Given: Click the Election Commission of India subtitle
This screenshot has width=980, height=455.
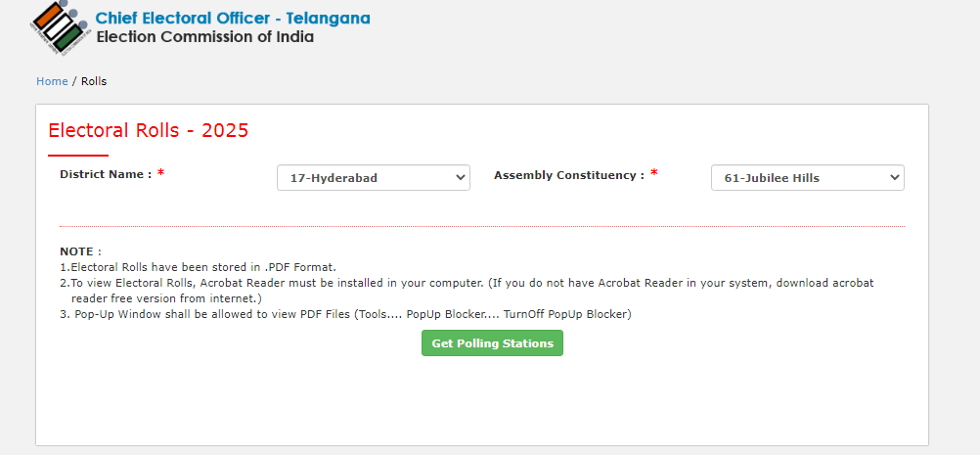Looking at the screenshot, I should click(204, 37).
